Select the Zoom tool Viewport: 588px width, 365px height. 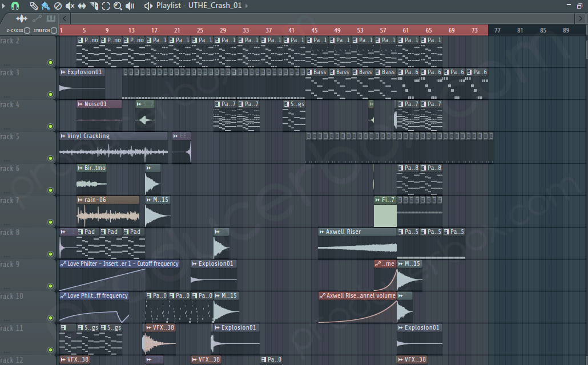tap(117, 6)
